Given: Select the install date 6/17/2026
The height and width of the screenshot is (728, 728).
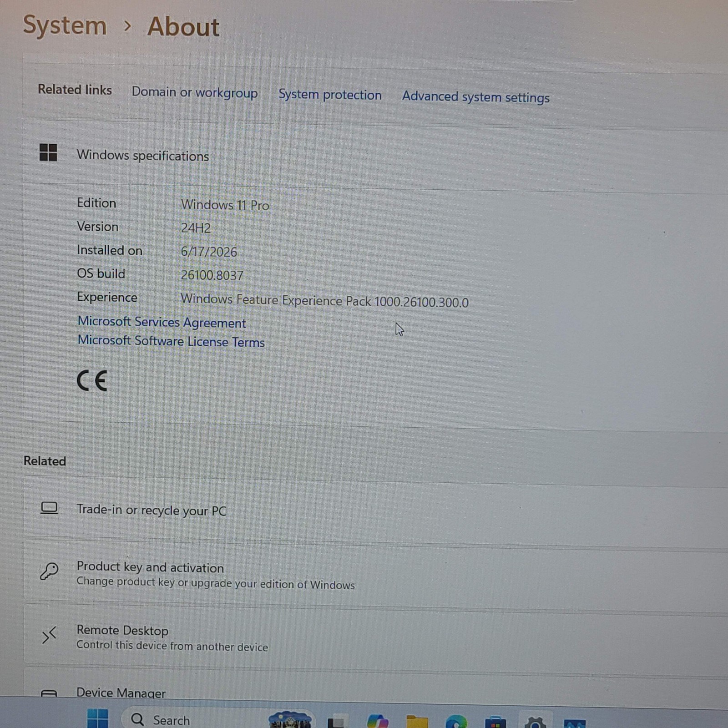Looking at the screenshot, I should [x=209, y=252].
